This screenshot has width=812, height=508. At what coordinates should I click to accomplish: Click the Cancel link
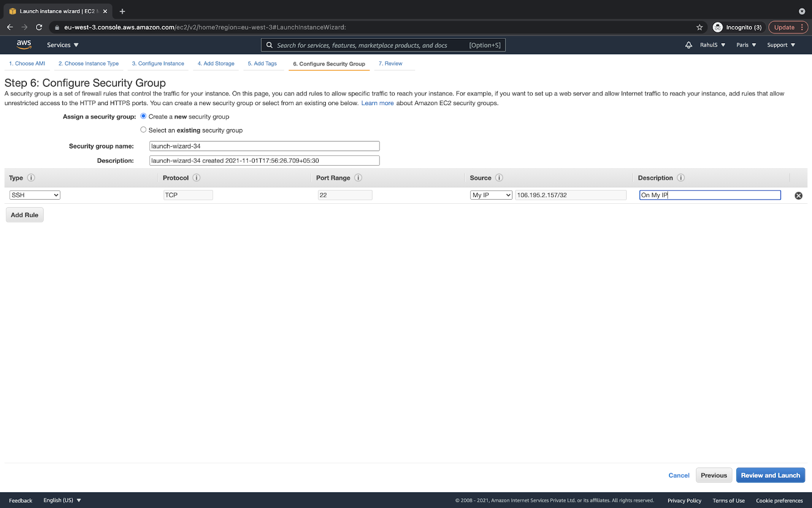[x=679, y=475]
